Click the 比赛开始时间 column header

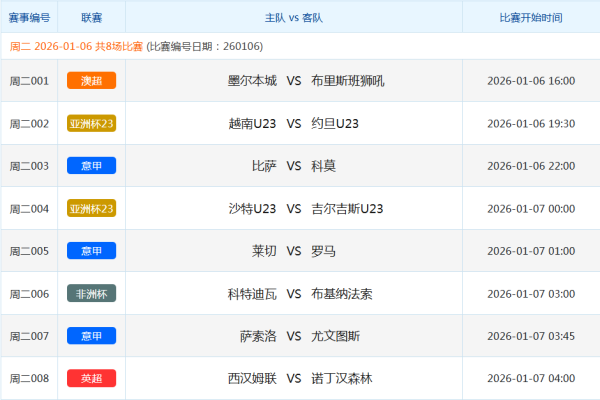pos(530,18)
